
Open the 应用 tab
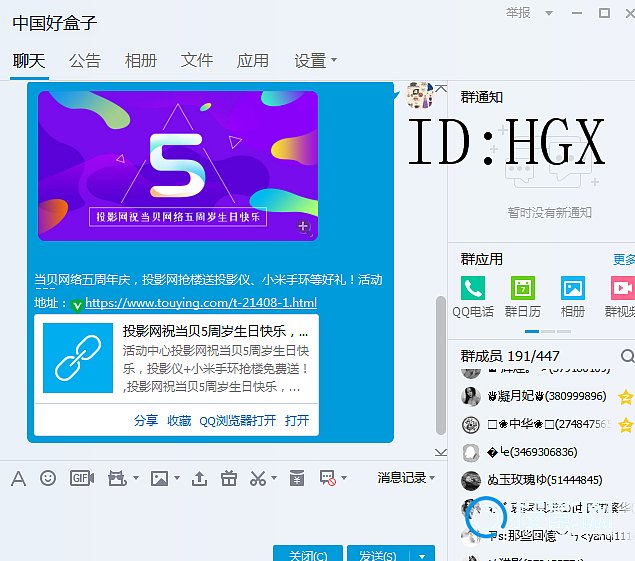pyautogui.click(x=253, y=61)
